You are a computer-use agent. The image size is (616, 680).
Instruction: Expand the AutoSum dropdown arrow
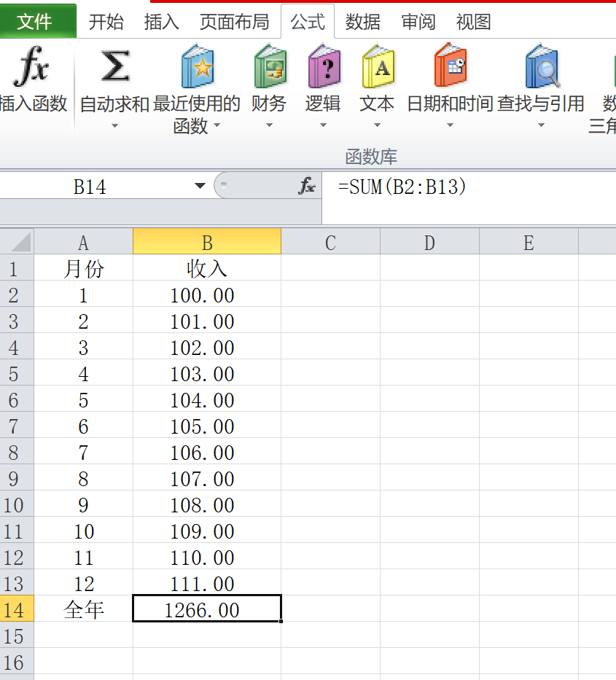point(114,126)
